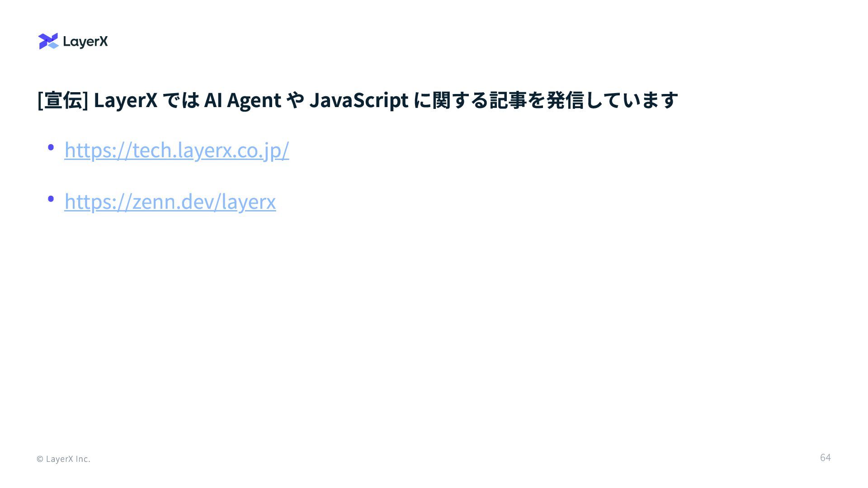
Task: Open the zenn.dev/layerx link
Action: coord(170,202)
